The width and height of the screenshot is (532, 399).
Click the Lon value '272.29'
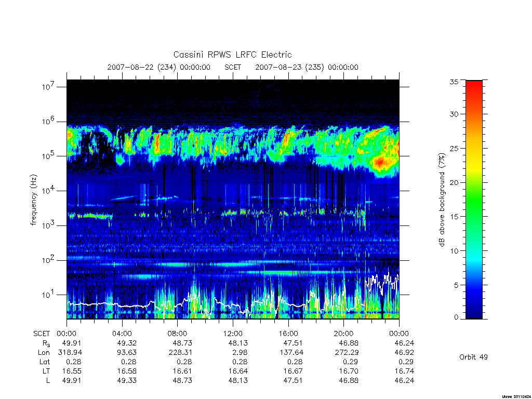click(x=347, y=353)
